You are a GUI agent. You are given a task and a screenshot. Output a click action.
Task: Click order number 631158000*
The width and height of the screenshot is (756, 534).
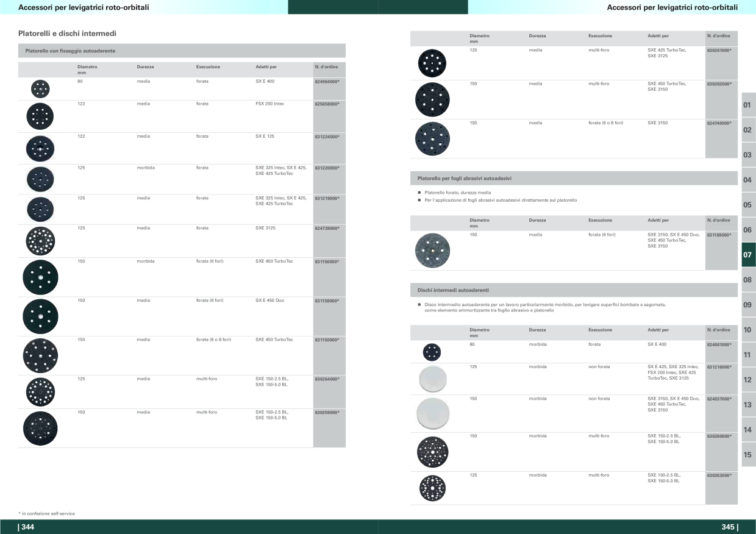click(327, 301)
